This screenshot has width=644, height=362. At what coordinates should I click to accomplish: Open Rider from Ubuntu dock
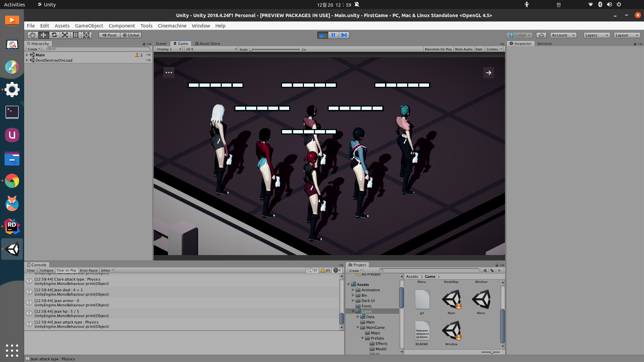click(x=12, y=227)
